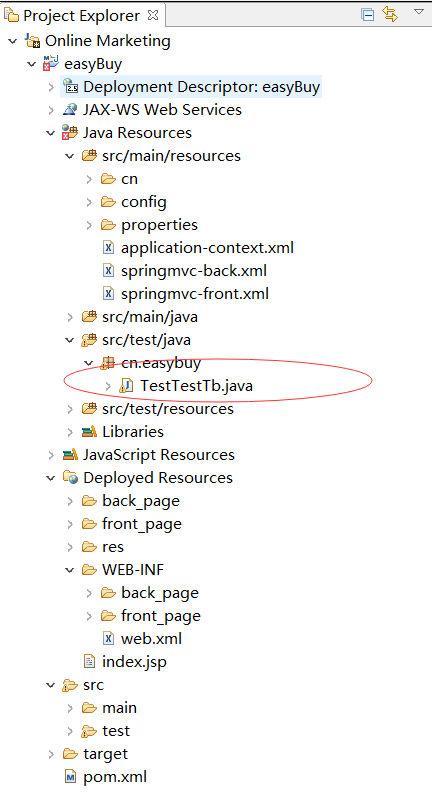This screenshot has width=432, height=809.
Task: Click the cn folder icon
Action: click(108, 179)
